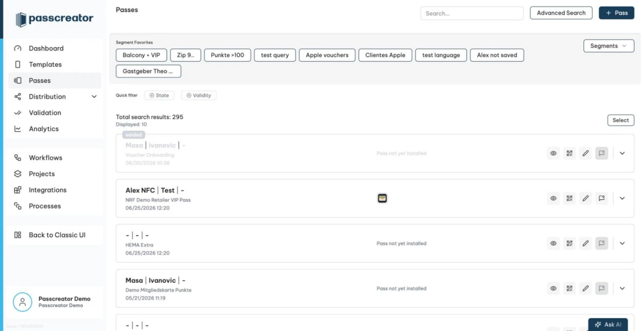Apply the Apple vouchers segment
The width and height of the screenshot is (644, 331).
point(327,55)
